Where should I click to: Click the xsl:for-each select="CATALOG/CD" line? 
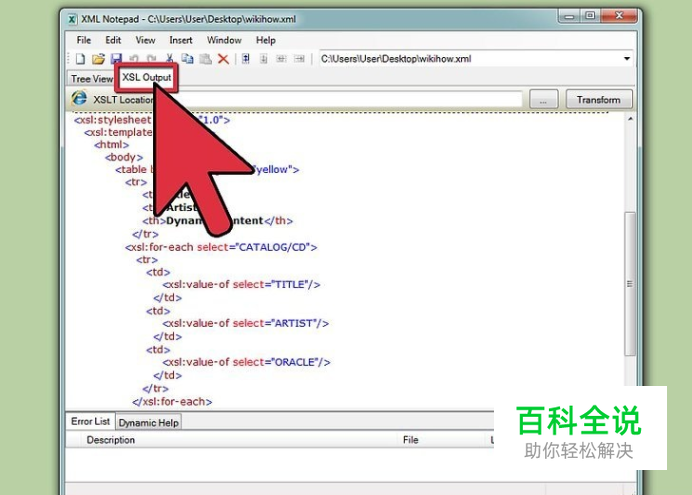(221, 247)
